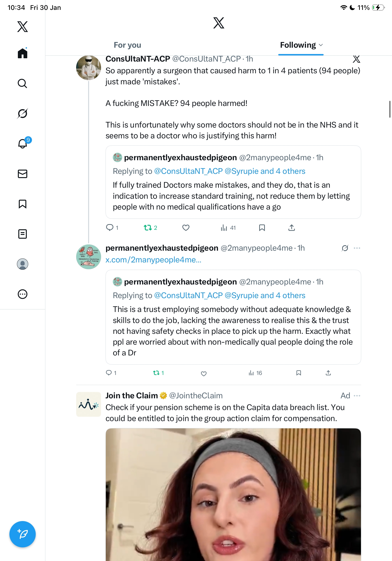
Task: Switch to the For you tab
Action: coord(127,45)
